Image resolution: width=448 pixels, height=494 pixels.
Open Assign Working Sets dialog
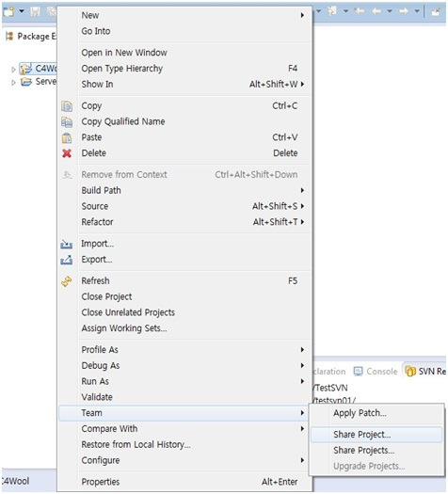pos(184,328)
